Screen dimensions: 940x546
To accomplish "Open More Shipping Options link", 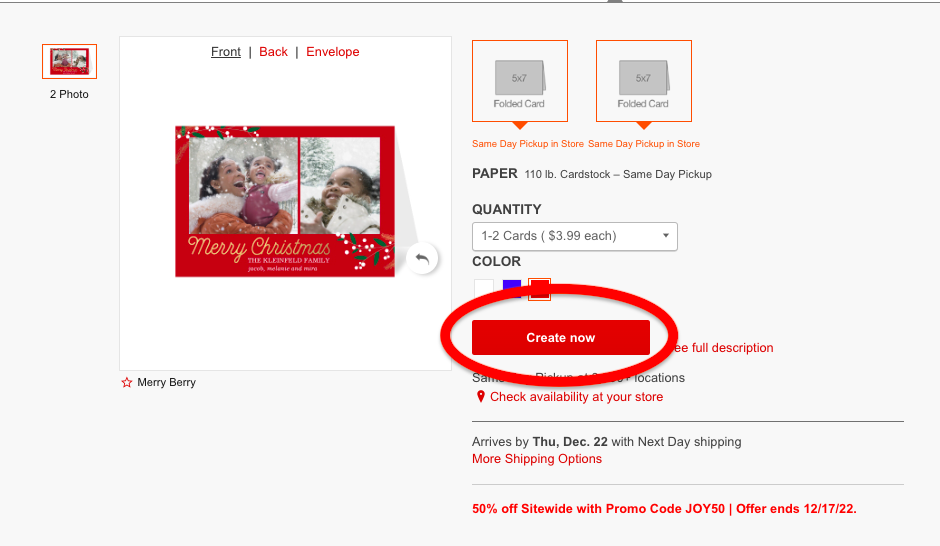I will 537,459.
